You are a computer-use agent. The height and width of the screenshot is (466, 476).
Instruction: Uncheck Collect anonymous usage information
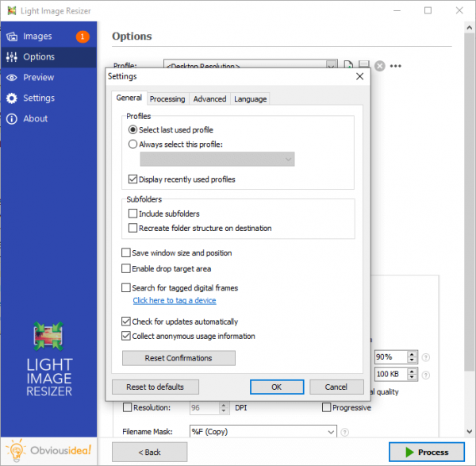pyautogui.click(x=125, y=336)
